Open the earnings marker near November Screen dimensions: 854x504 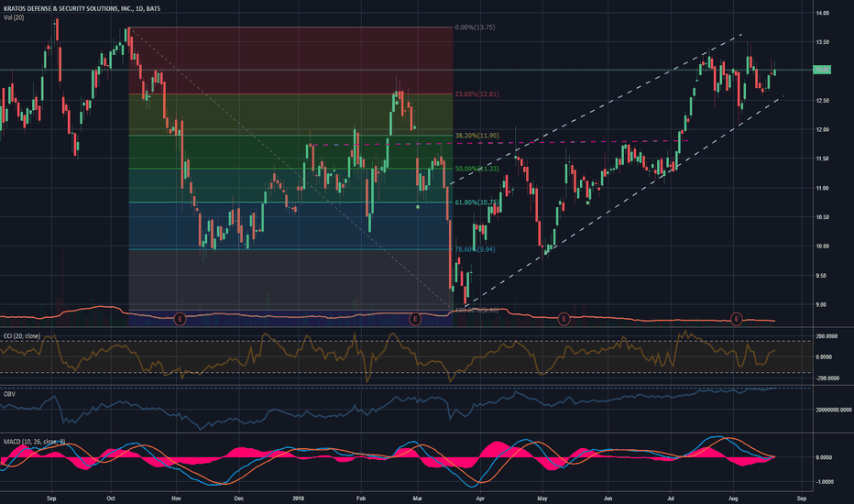[x=180, y=319]
